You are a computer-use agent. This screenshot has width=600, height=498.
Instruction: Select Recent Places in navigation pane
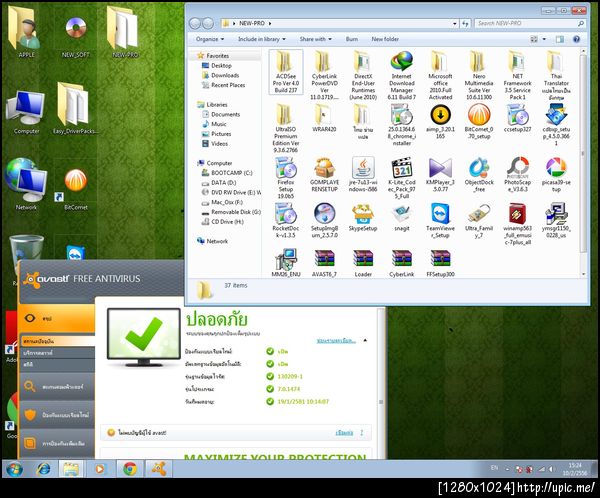pos(223,85)
